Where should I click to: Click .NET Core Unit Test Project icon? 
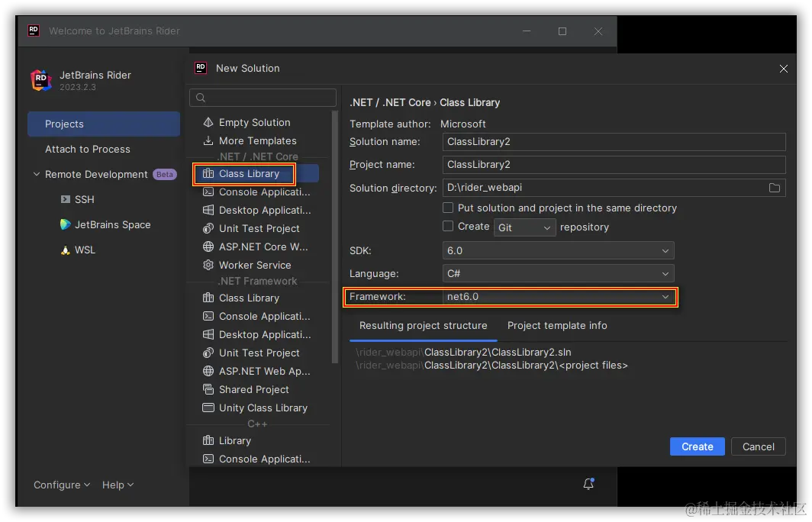click(x=208, y=228)
